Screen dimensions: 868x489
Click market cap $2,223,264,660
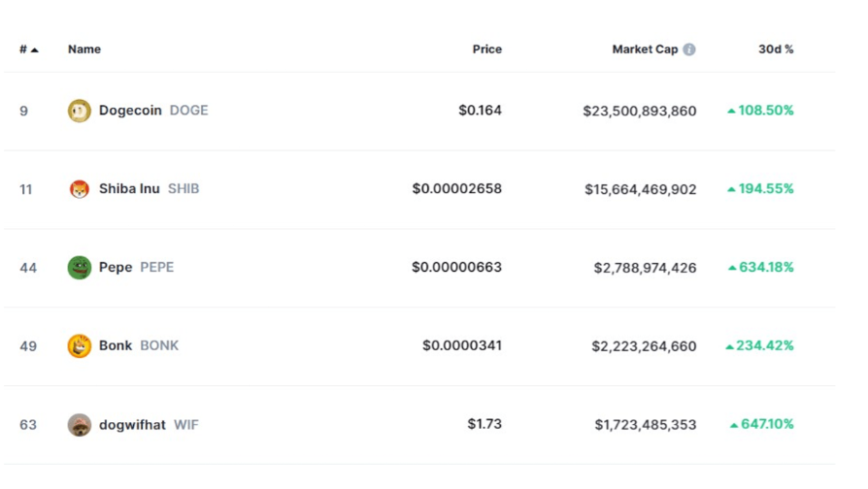pos(644,346)
